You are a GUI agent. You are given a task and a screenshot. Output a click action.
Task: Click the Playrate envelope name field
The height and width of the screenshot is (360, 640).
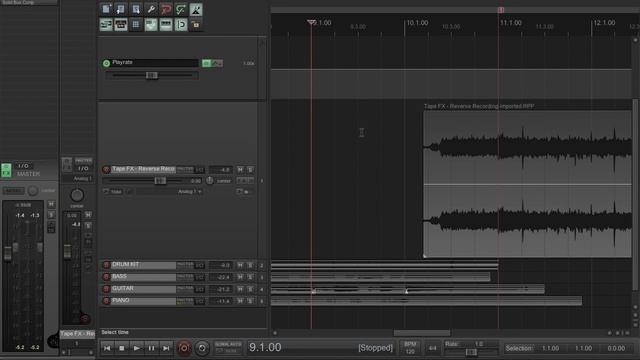click(155, 62)
